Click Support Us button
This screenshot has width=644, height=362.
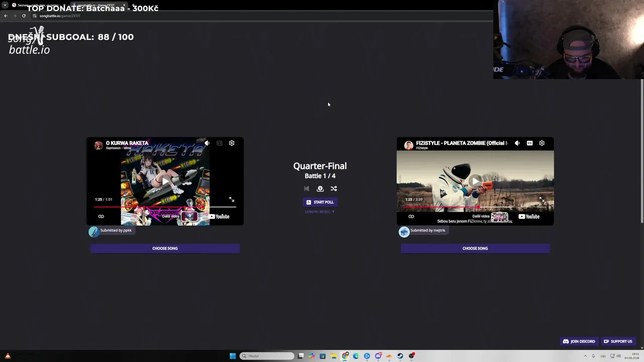pos(618,341)
